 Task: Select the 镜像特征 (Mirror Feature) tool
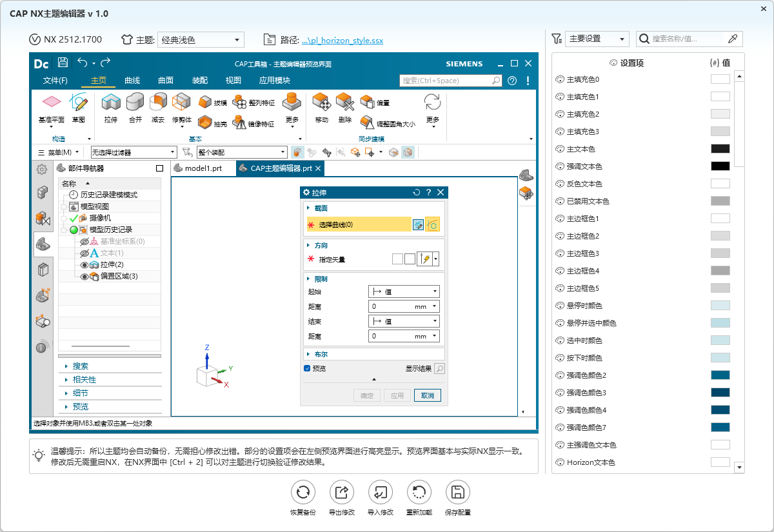click(x=253, y=123)
